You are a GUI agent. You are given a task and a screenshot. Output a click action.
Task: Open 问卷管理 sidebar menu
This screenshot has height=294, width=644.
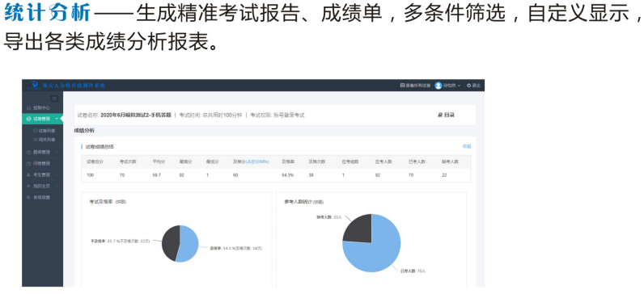[41, 164]
